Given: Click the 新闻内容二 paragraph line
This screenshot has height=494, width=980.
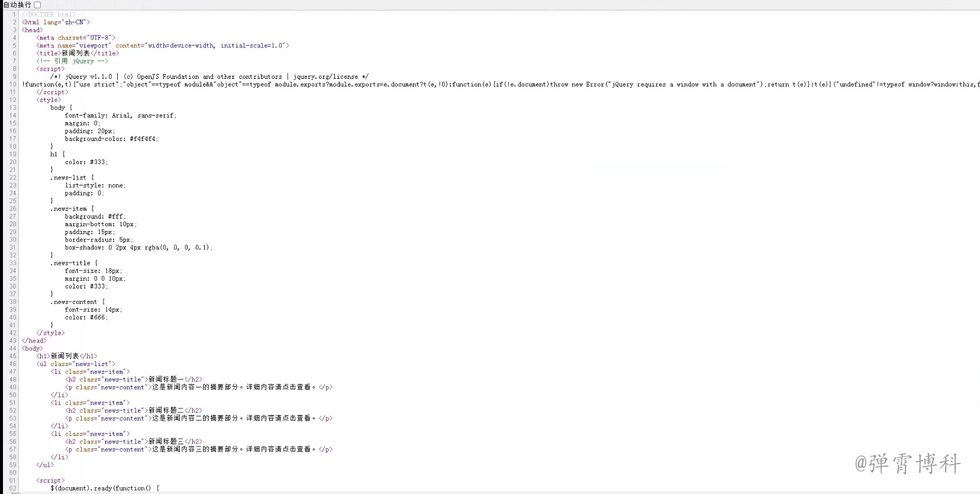Looking at the screenshot, I should (x=199, y=418).
